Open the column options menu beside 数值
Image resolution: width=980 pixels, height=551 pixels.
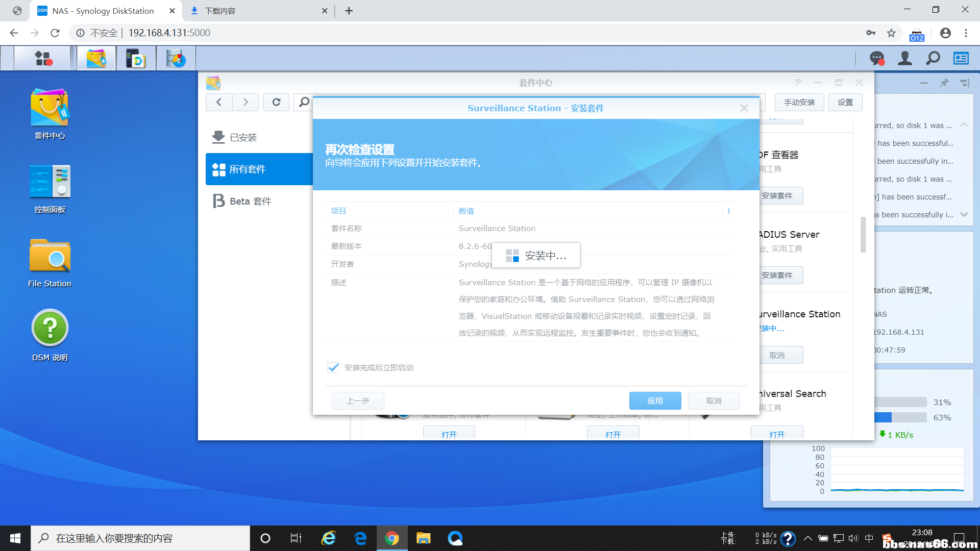(729, 211)
